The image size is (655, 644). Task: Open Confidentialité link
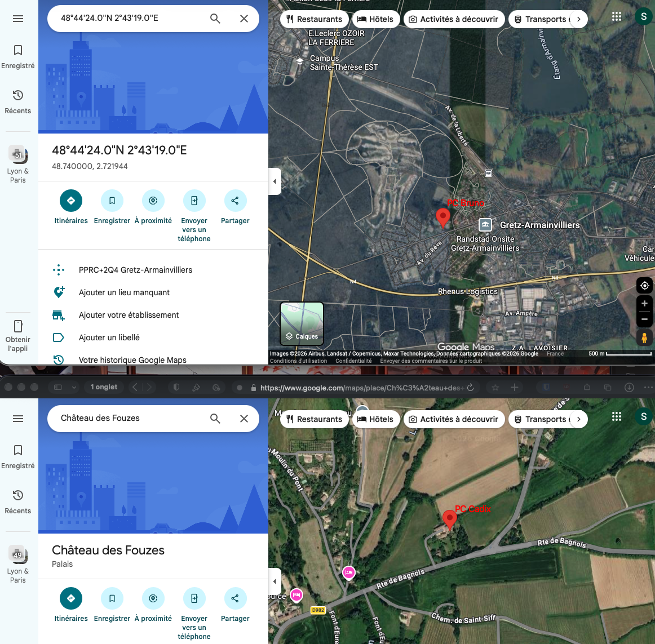(x=353, y=361)
